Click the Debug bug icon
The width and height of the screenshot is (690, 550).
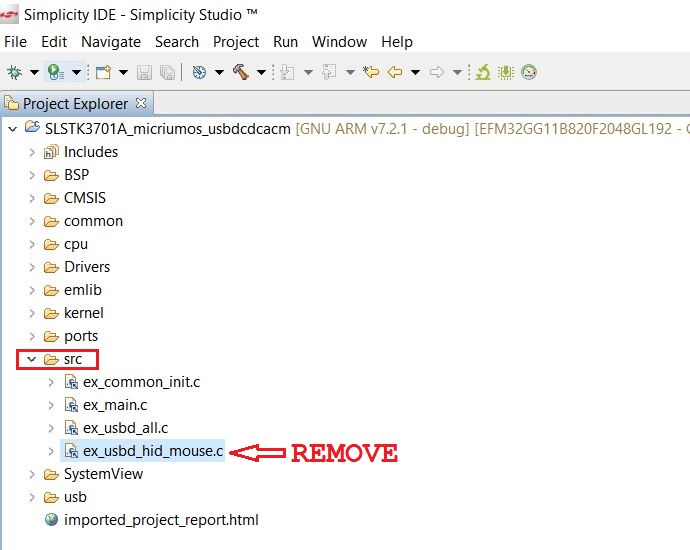point(15,72)
